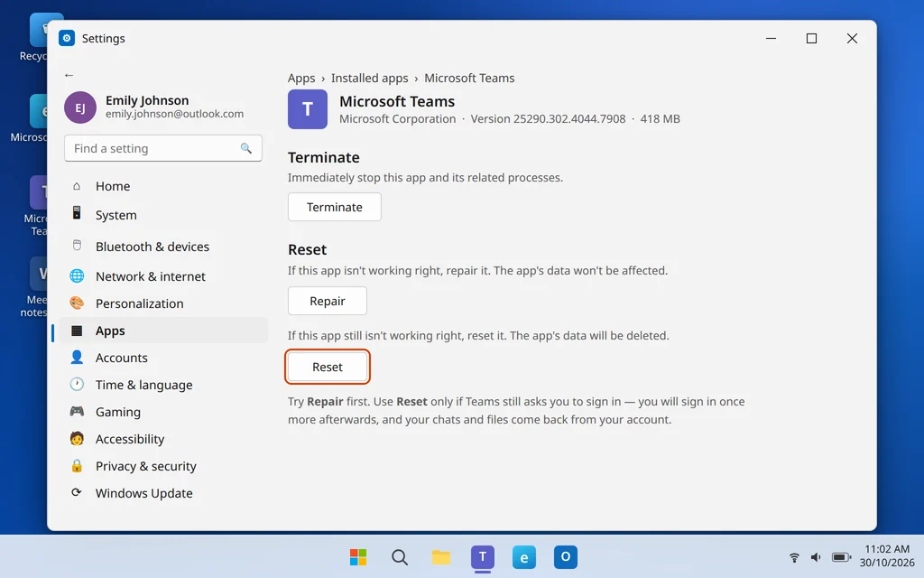Screen dimensions: 924x578
Task: Click the search magnifier in Find a setting
Action: click(245, 148)
